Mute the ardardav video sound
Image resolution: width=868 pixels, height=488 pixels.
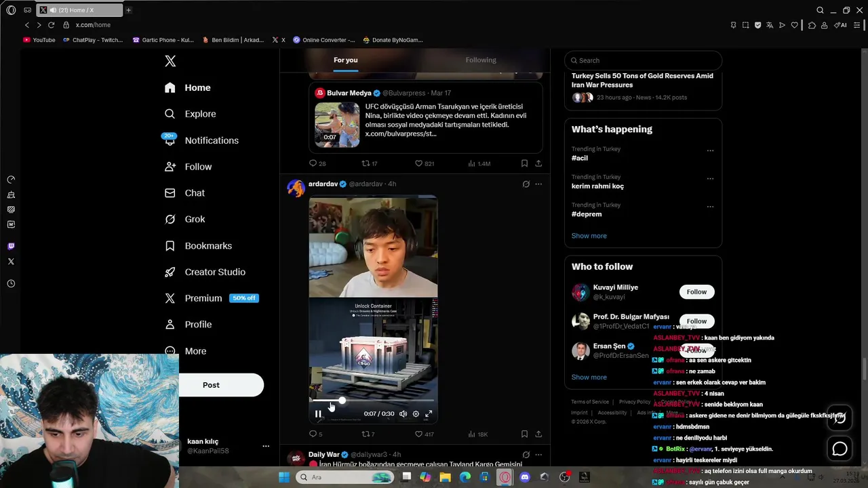(x=403, y=414)
